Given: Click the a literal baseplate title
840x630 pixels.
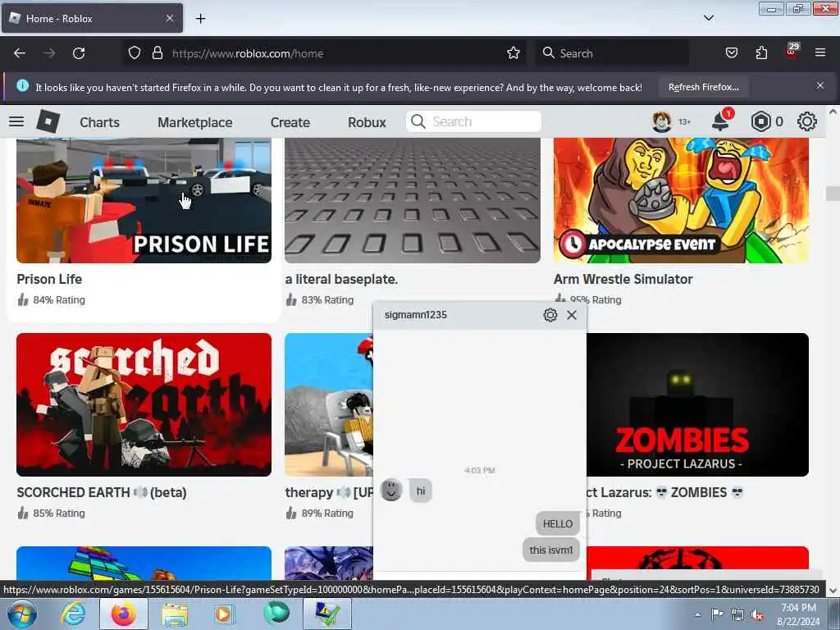Looking at the screenshot, I should pos(341,279).
